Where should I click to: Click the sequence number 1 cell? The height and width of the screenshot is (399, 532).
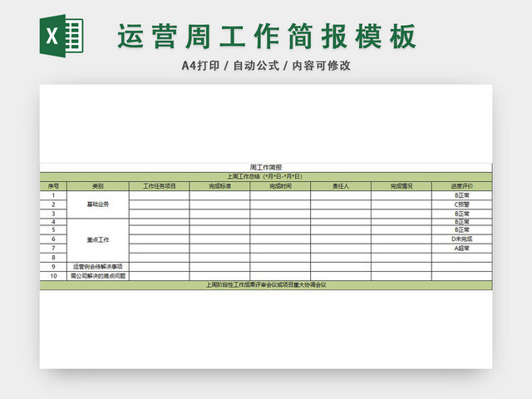(53, 195)
